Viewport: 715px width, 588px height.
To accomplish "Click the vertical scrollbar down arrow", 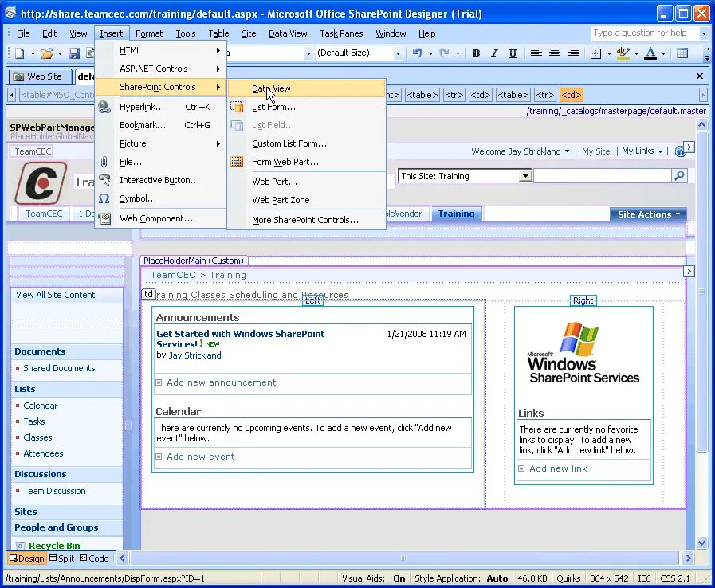I will (701, 543).
